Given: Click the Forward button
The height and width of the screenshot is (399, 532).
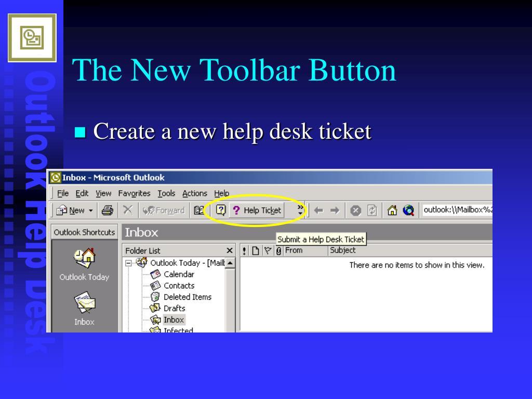Looking at the screenshot, I should coord(164,210).
